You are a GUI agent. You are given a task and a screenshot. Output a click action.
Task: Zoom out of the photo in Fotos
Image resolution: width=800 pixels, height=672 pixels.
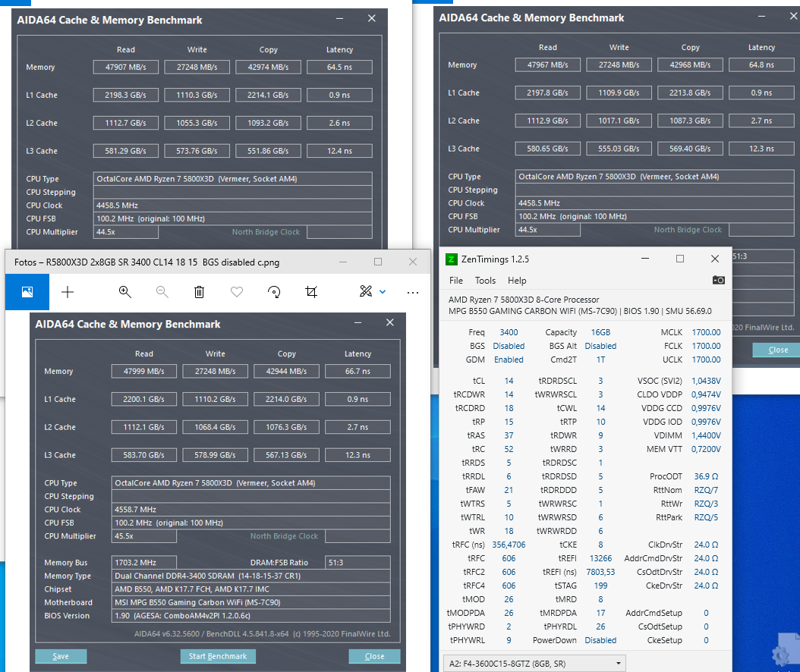pos(162,292)
